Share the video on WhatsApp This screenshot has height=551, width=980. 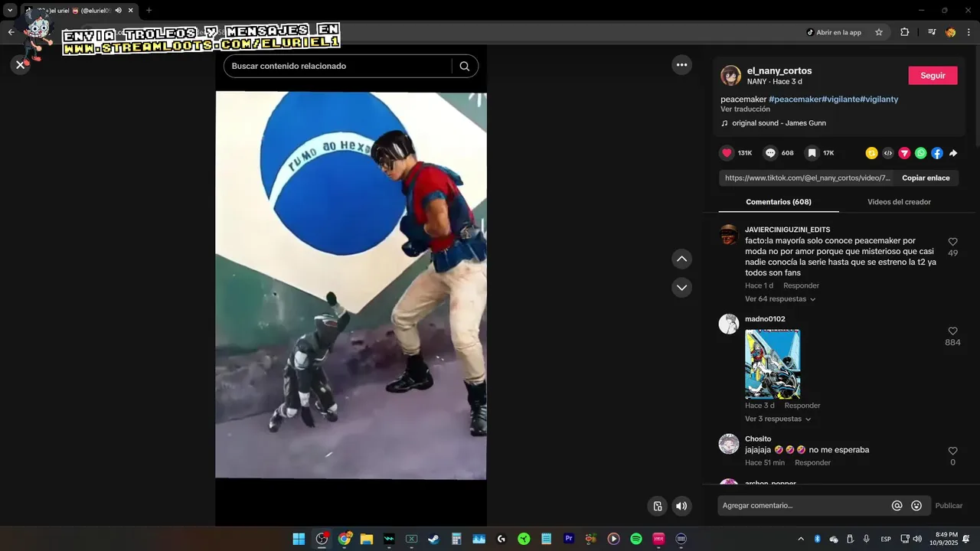(921, 153)
